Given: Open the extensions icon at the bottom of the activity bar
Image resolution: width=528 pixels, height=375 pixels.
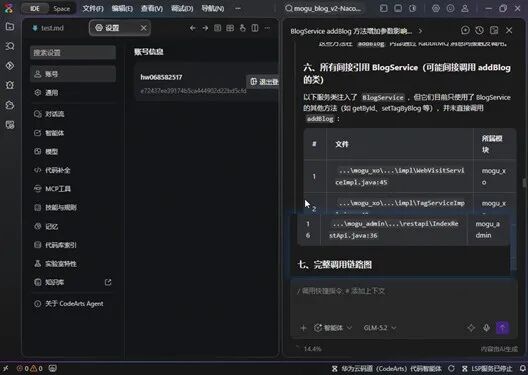Looking at the screenshot, I should click(x=10, y=125).
